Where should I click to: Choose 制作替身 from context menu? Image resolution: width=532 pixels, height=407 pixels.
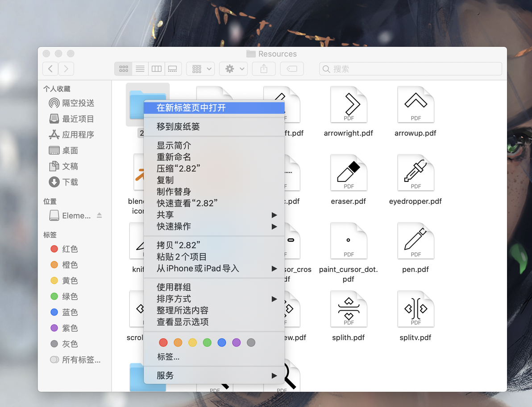tap(214, 192)
